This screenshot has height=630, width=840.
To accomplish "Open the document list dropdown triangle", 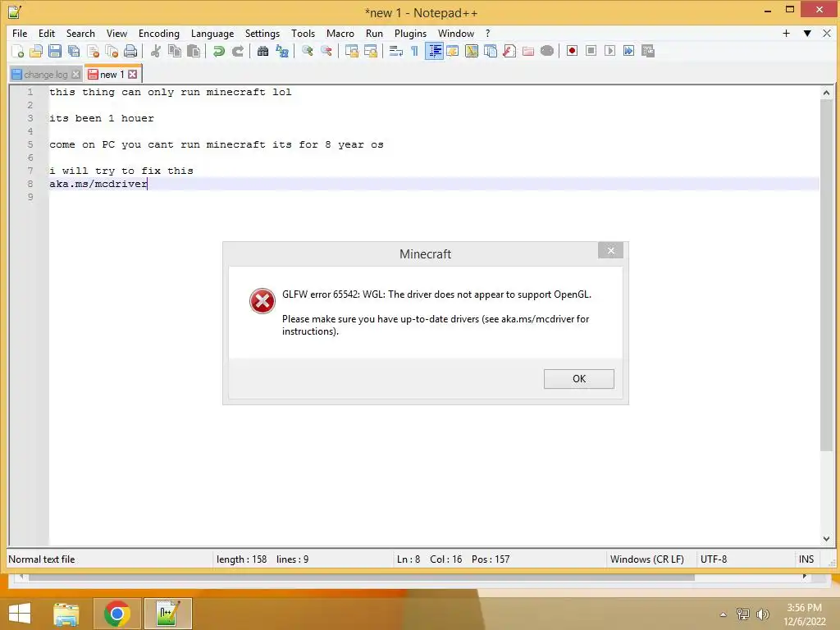I will click(x=807, y=33).
